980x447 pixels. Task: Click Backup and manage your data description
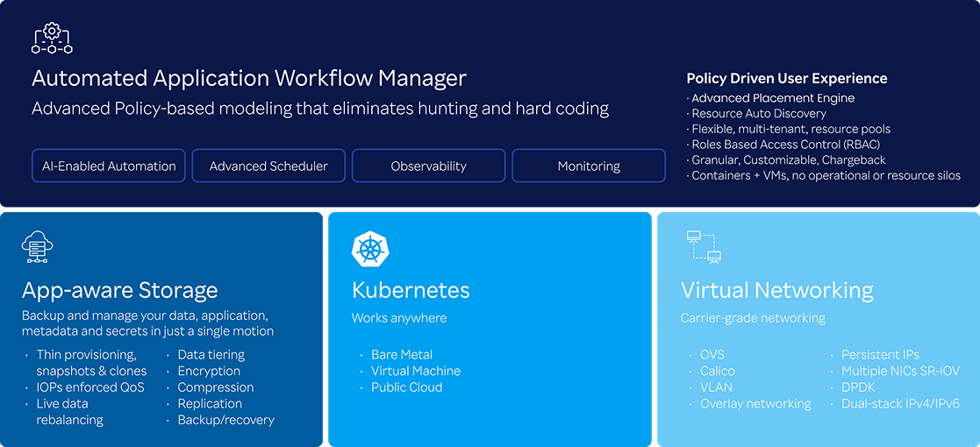pos(147,323)
